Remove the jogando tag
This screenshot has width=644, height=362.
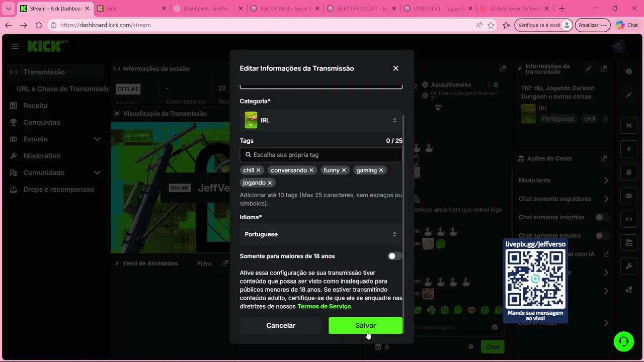(x=270, y=183)
